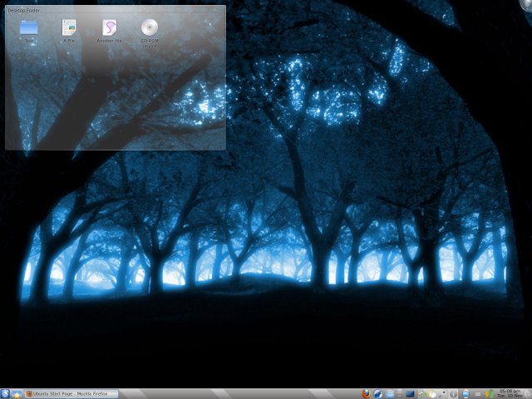This screenshot has width=532, height=399.
Task: Launch Konqueror globe icon in panel
Action: (x=378, y=394)
